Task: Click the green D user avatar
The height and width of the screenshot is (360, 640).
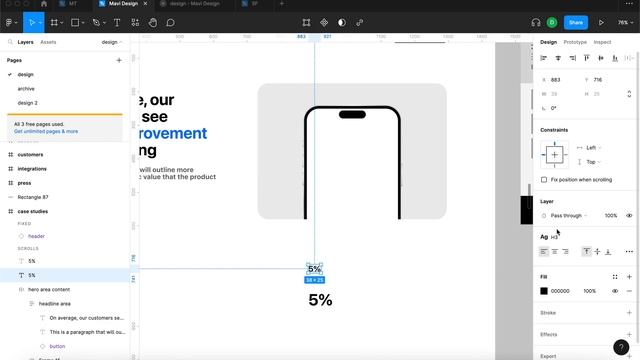Action: (552, 22)
